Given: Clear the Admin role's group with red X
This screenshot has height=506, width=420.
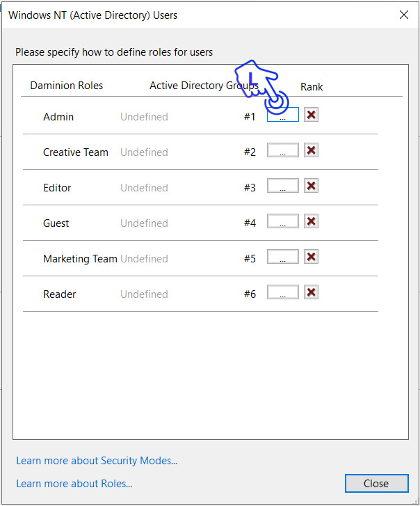Looking at the screenshot, I should click(312, 115).
